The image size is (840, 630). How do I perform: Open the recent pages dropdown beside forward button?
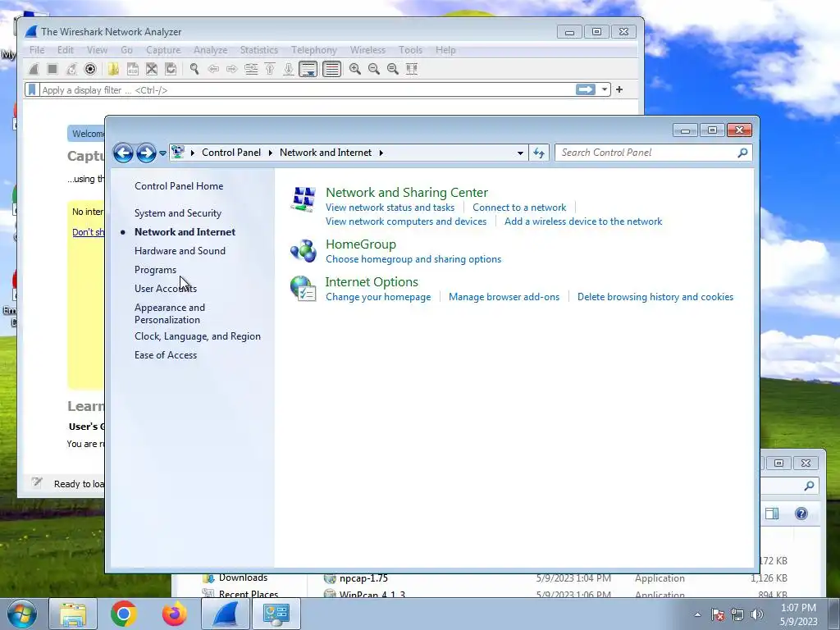[163, 153]
